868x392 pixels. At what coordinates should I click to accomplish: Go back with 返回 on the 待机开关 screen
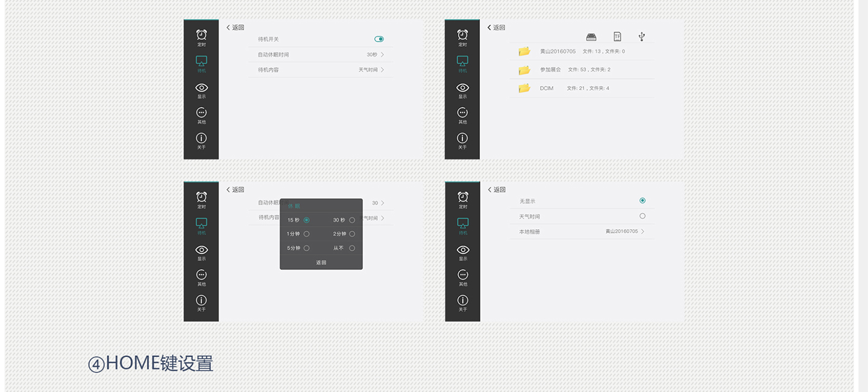235,28
